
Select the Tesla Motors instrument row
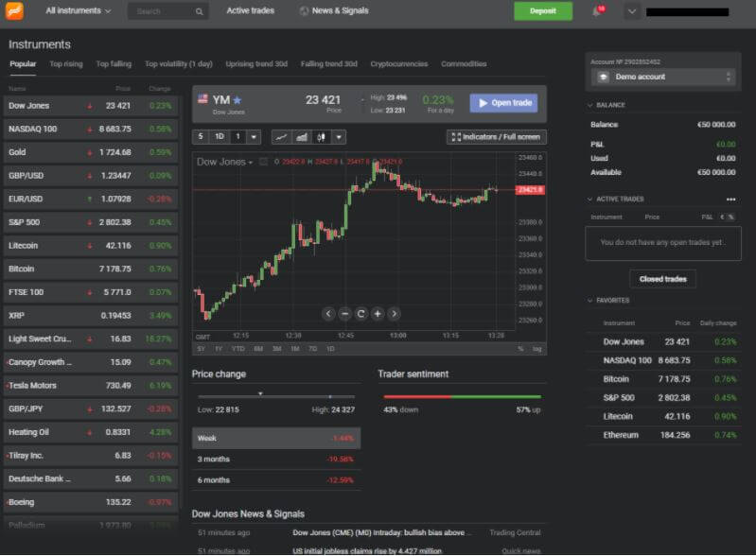(x=91, y=386)
